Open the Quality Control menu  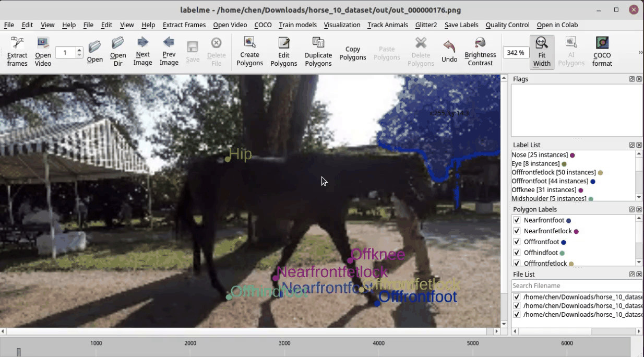[x=507, y=25]
